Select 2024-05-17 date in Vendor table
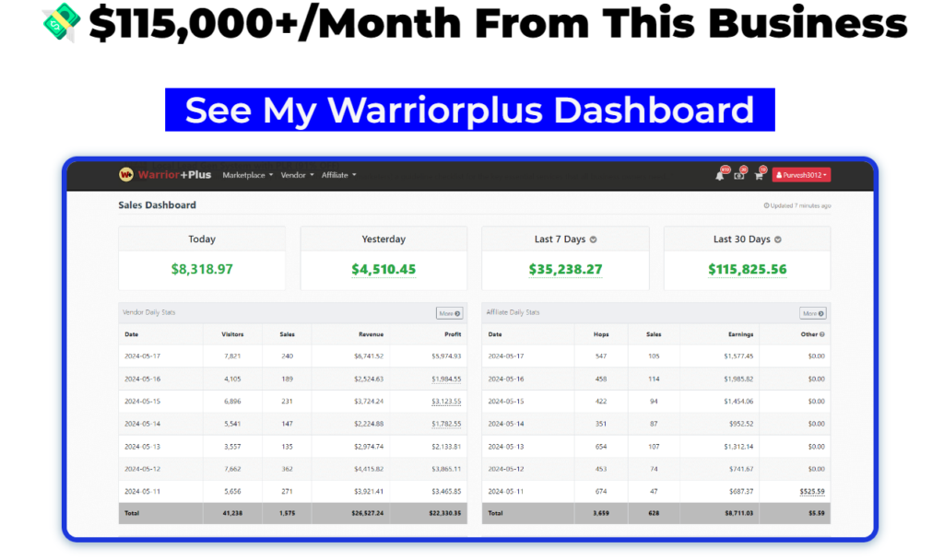Screen dimensions: 944x560 point(143,356)
